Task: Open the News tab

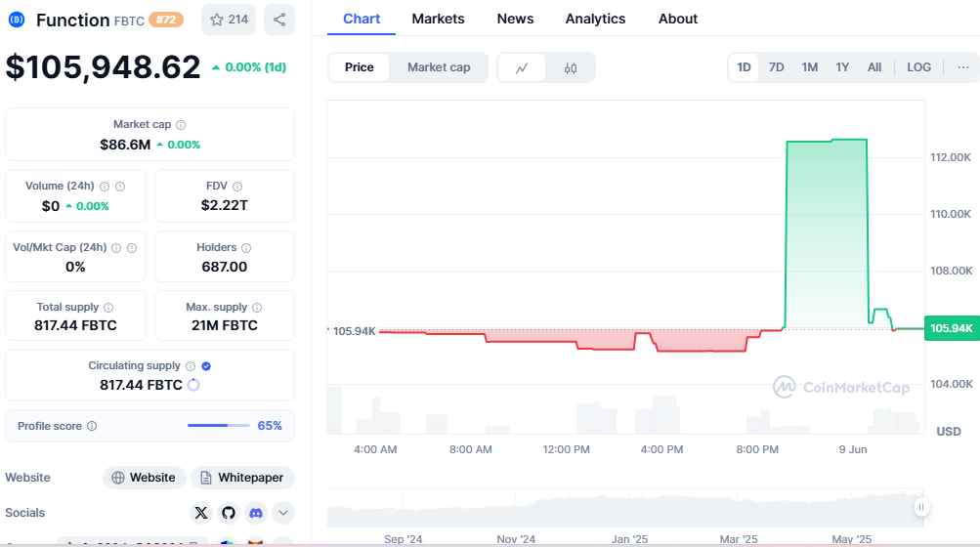Action: pos(515,19)
